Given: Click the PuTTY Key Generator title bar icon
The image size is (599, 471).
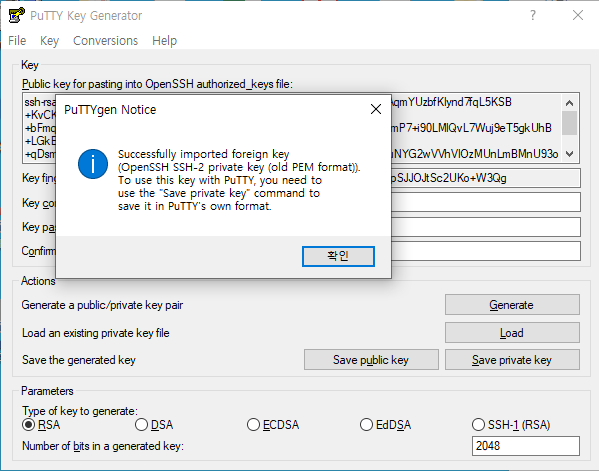Looking at the screenshot, I should point(17,15).
